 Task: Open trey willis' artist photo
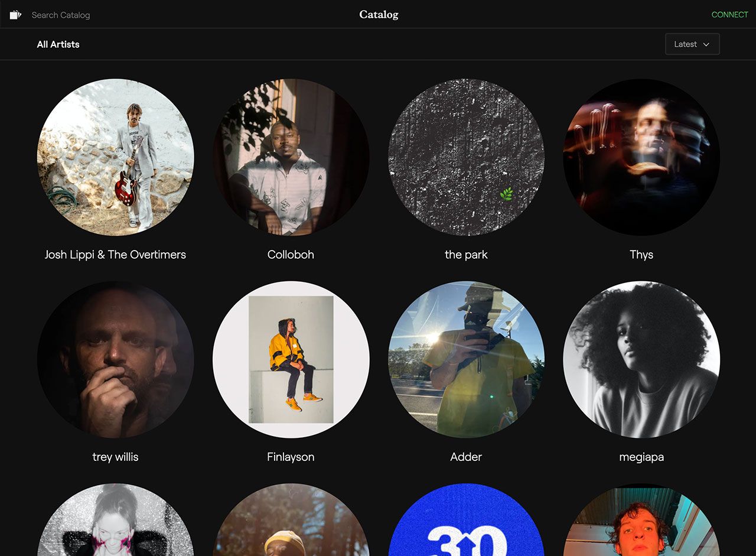(116, 359)
